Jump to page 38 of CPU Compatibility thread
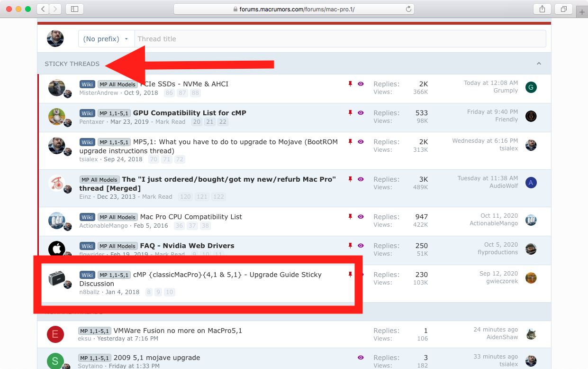Viewport: 588px width, 369px height. (x=205, y=226)
